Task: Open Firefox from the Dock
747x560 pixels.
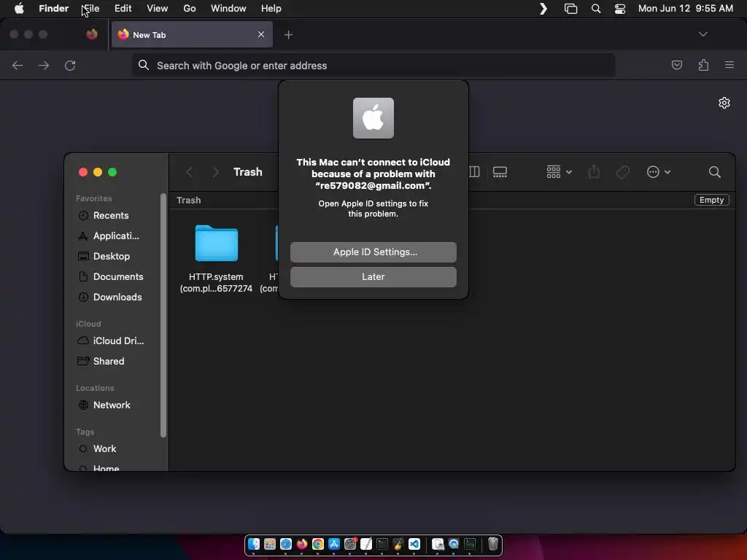Action: coord(302,544)
